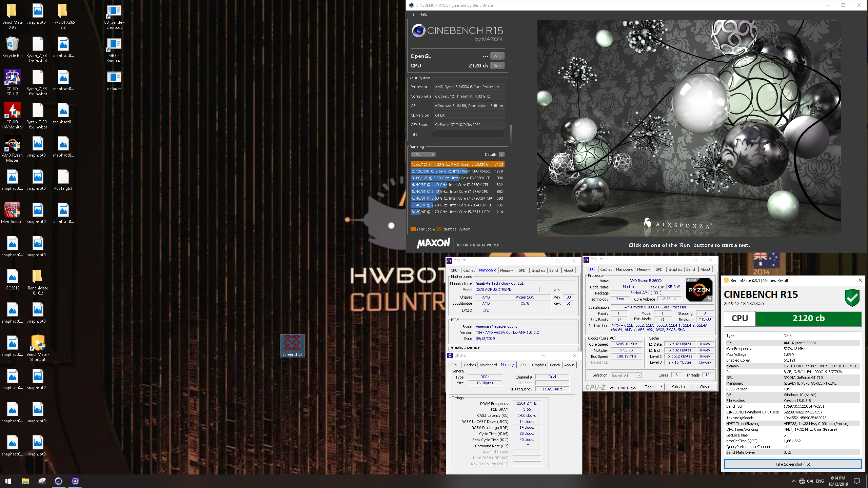Switch to SPD tab in Mainboard CPU-Z window
The height and width of the screenshot is (488, 868).
click(x=522, y=270)
